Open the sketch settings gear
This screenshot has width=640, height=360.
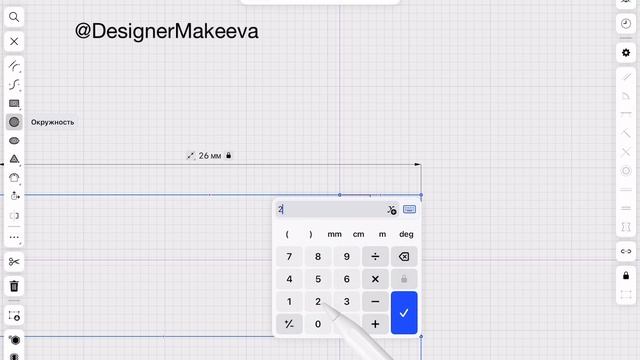(626, 53)
